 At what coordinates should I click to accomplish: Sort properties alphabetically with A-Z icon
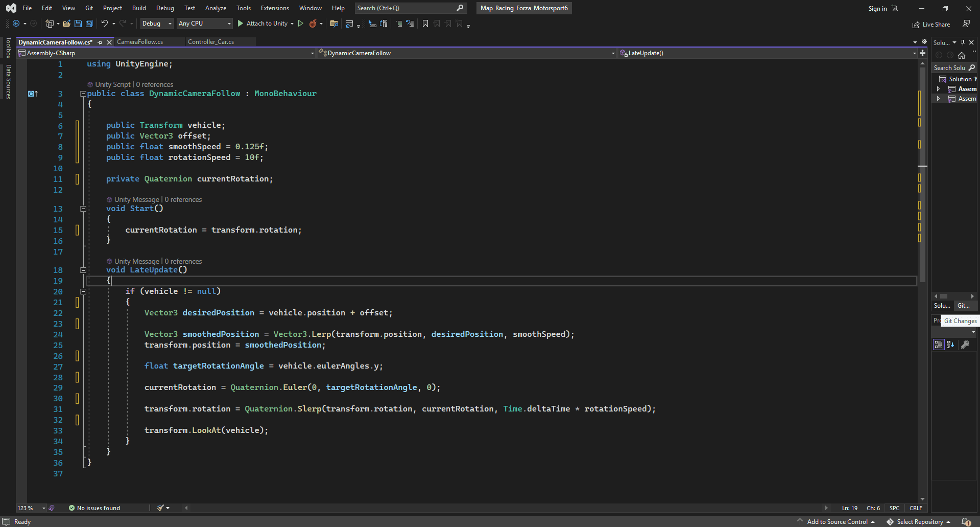pyautogui.click(x=950, y=345)
